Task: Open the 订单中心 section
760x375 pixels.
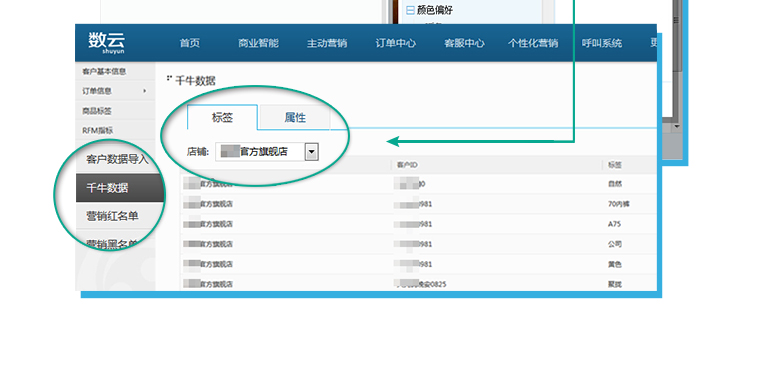Action: tap(396, 43)
